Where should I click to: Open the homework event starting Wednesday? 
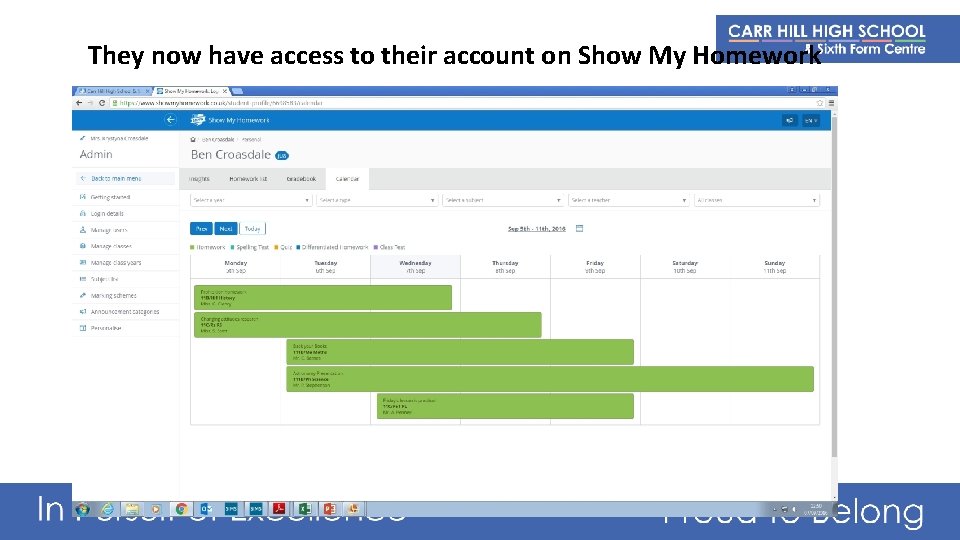tap(505, 407)
